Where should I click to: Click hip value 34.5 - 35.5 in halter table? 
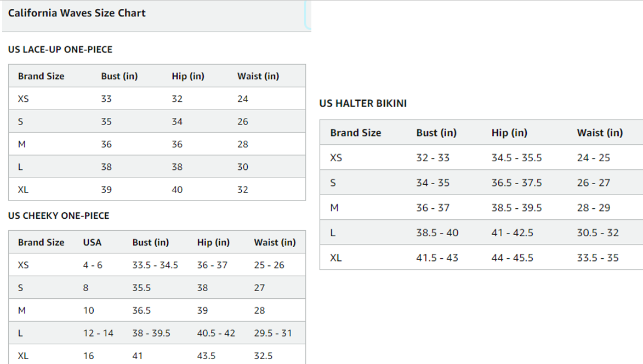click(x=517, y=158)
